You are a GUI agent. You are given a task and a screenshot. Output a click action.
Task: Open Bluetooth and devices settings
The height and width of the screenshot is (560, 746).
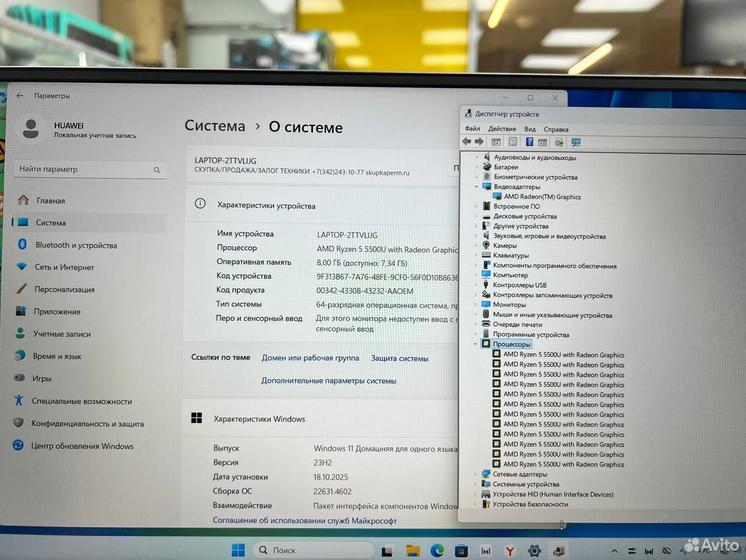click(75, 245)
